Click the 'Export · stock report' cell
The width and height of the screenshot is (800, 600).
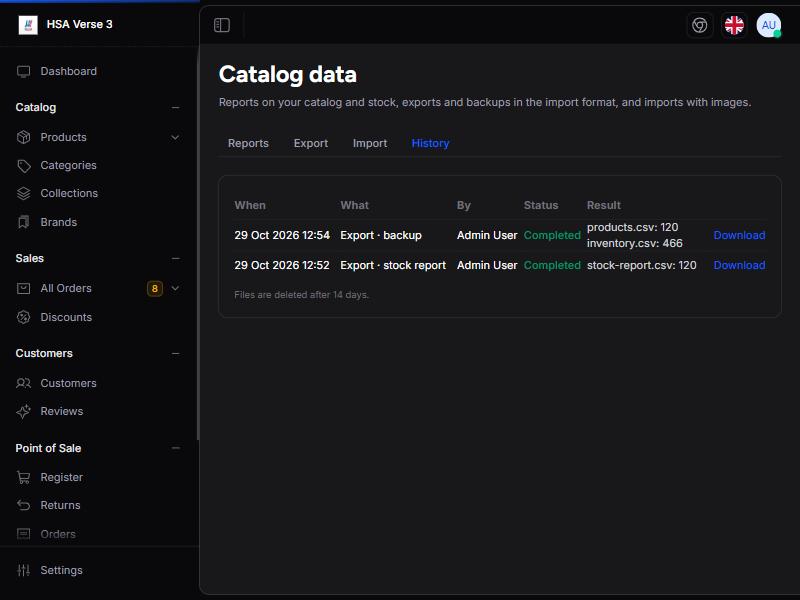point(393,265)
